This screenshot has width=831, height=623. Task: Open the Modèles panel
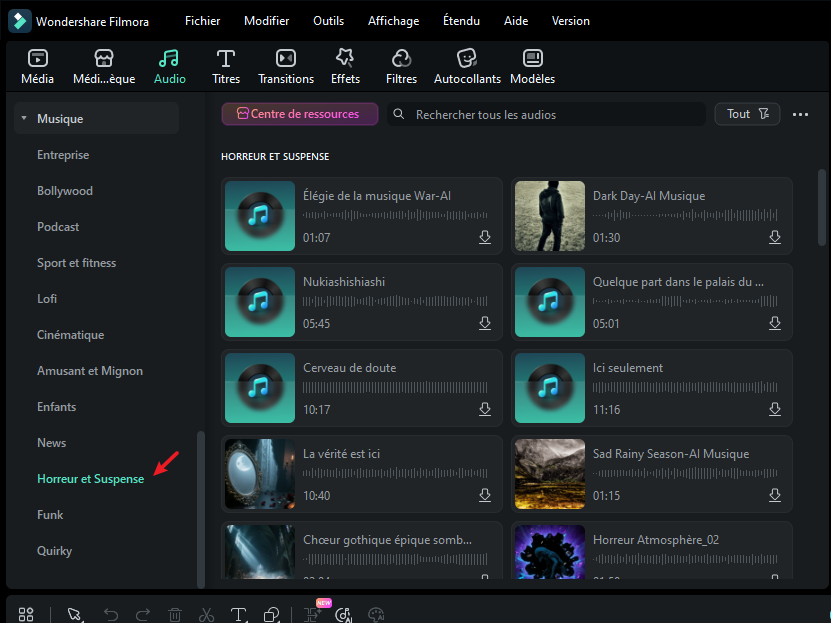click(532, 67)
